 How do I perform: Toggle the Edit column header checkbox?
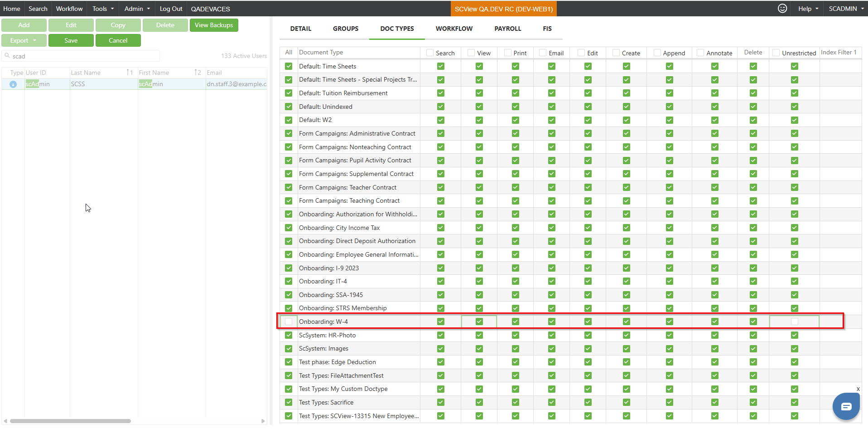pos(581,53)
